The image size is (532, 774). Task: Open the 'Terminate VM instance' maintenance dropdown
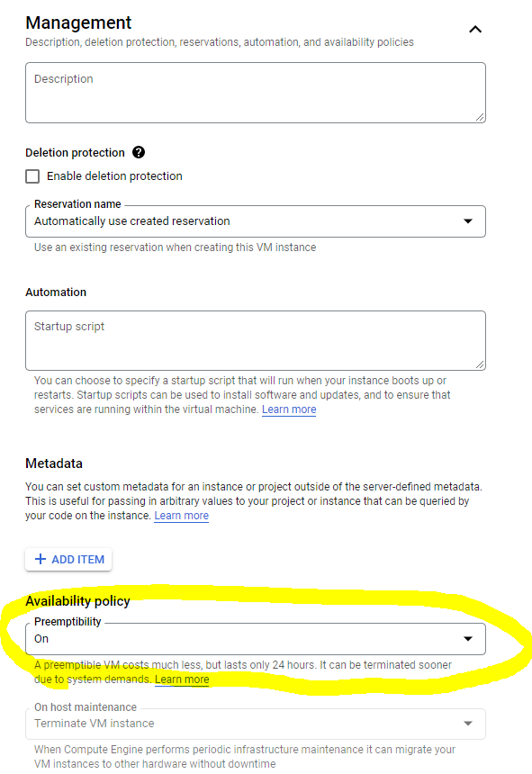pyautogui.click(x=256, y=724)
